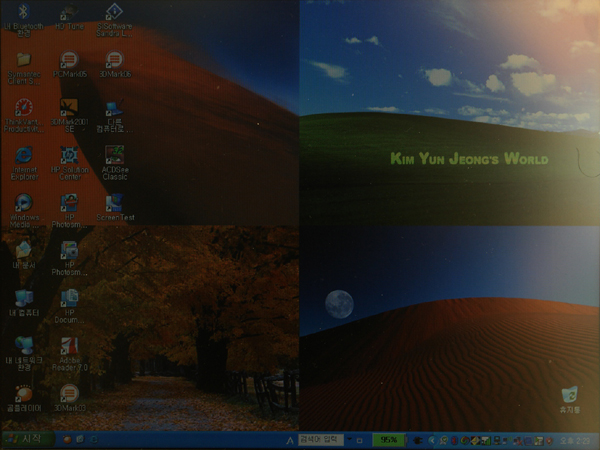Open the SiSoftware Sandra desktop shortcut
Image resolution: width=600 pixels, height=450 pixels.
pyautogui.click(x=114, y=20)
